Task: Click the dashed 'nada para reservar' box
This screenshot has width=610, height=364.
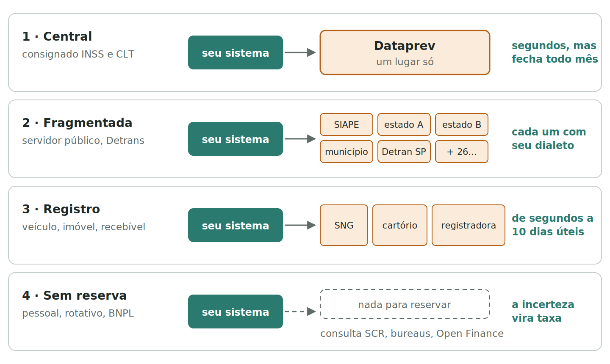Action: (405, 304)
